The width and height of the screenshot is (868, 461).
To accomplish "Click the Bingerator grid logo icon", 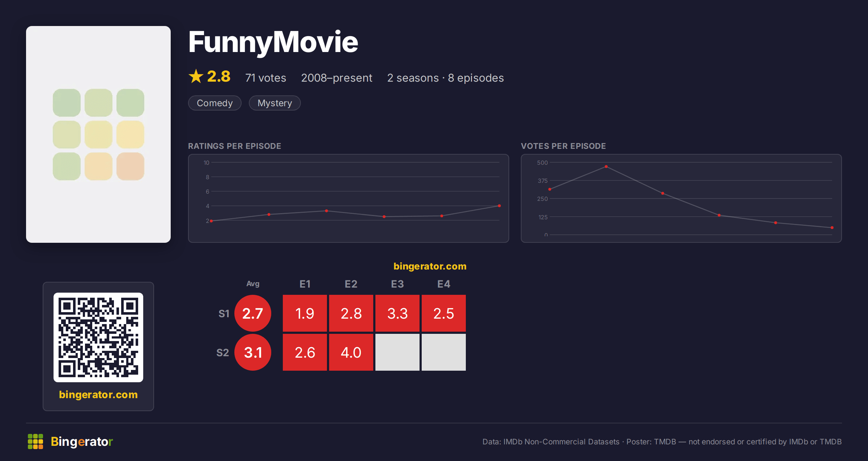I will click(x=35, y=441).
